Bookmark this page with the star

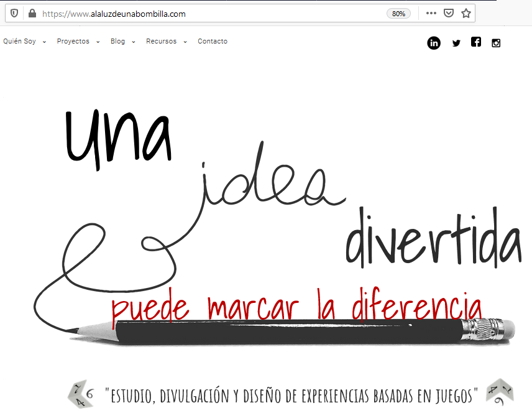coord(466,13)
